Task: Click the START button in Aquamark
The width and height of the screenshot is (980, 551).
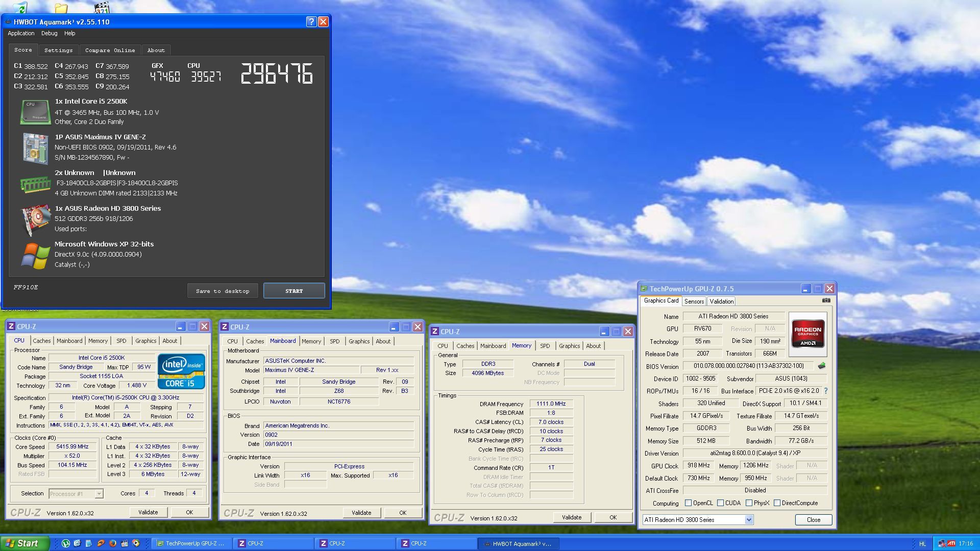Action: point(294,291)
